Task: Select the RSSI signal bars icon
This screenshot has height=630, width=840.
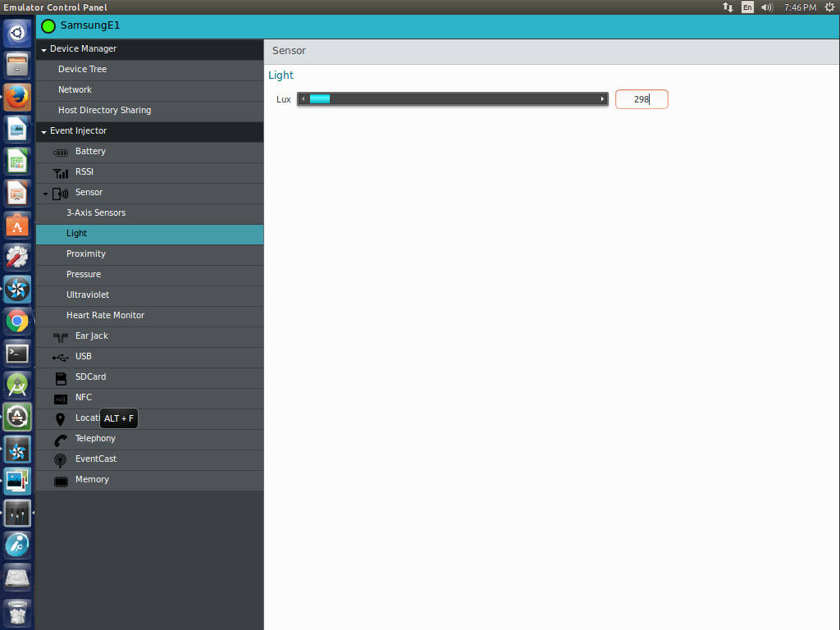Action: [x=61, y=172]
